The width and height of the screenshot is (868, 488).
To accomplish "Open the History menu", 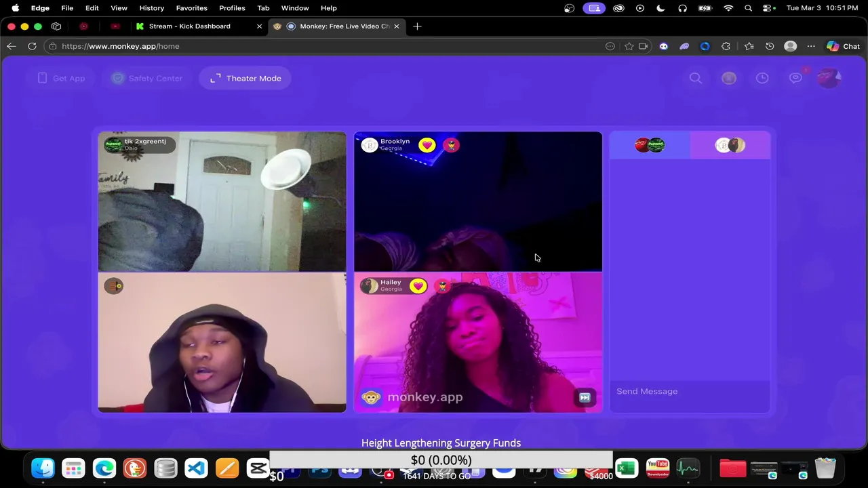I will [x=151, y=8].
